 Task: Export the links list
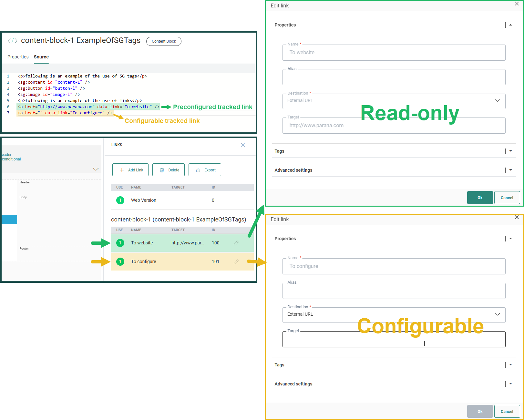coord(205,170)
